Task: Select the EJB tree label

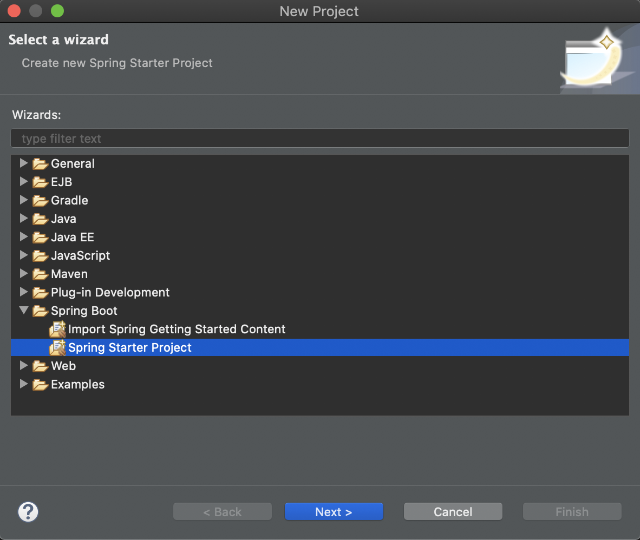Action: [62, 182]
